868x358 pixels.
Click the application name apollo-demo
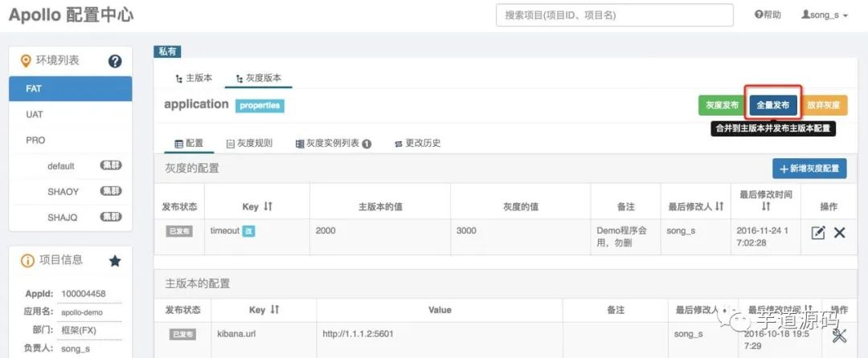tap(82, 312)
